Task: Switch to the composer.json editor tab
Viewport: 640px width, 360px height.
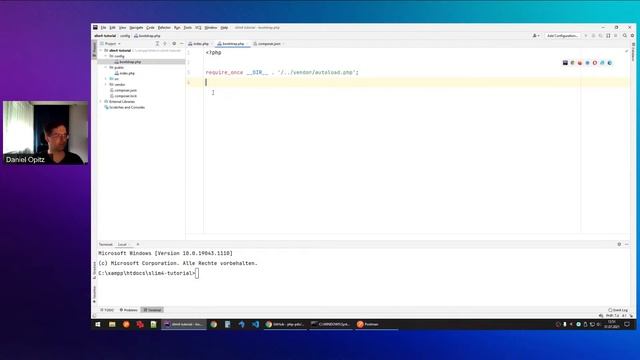Action: [x=268, y=44]
